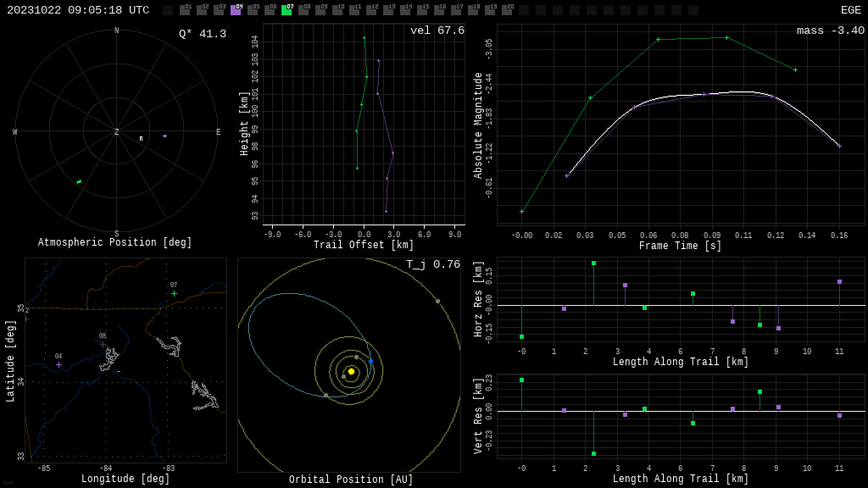Click the EGE shower code label
This screenshot has width=868, height=488.
(x=851, y=10)
